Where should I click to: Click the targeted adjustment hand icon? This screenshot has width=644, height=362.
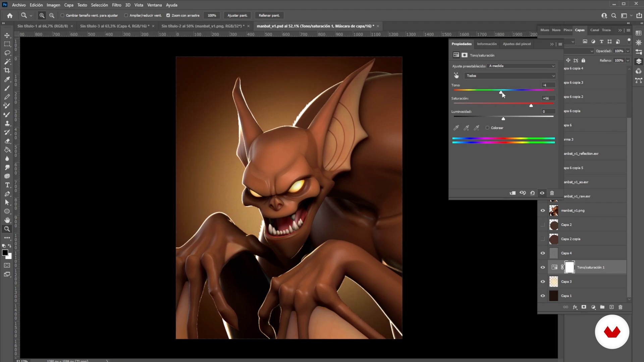(x=456, y=75)
